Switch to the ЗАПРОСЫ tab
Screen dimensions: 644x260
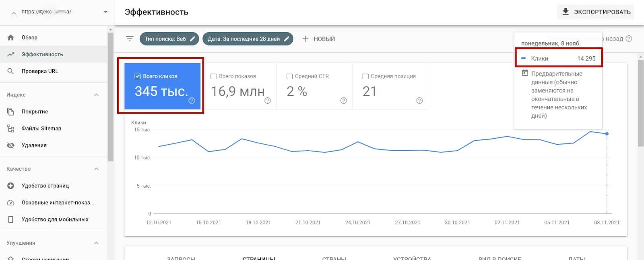(x=181, y=258)
